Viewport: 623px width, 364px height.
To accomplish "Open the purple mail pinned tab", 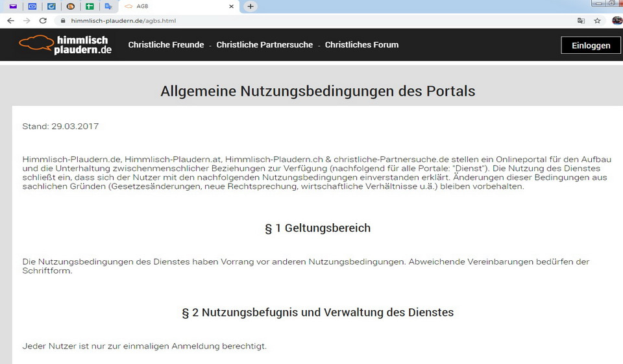I will pos(13,6).
